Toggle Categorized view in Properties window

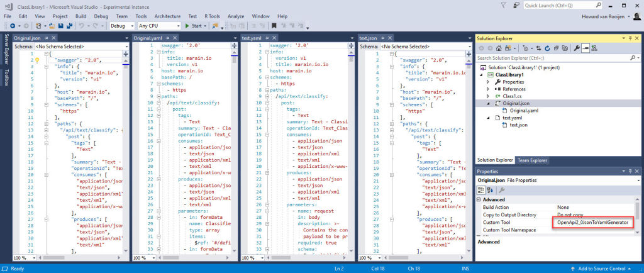coord(481,190)
